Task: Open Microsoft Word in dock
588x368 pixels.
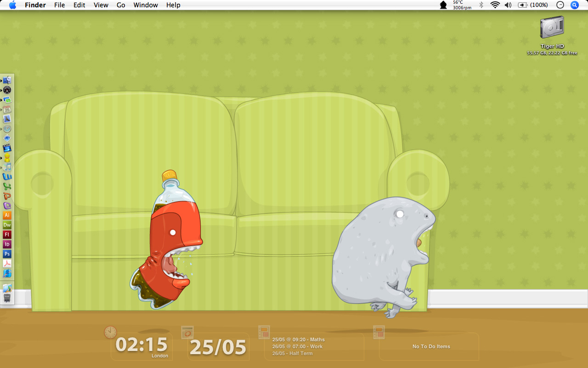Action: (x=7, y=177)
